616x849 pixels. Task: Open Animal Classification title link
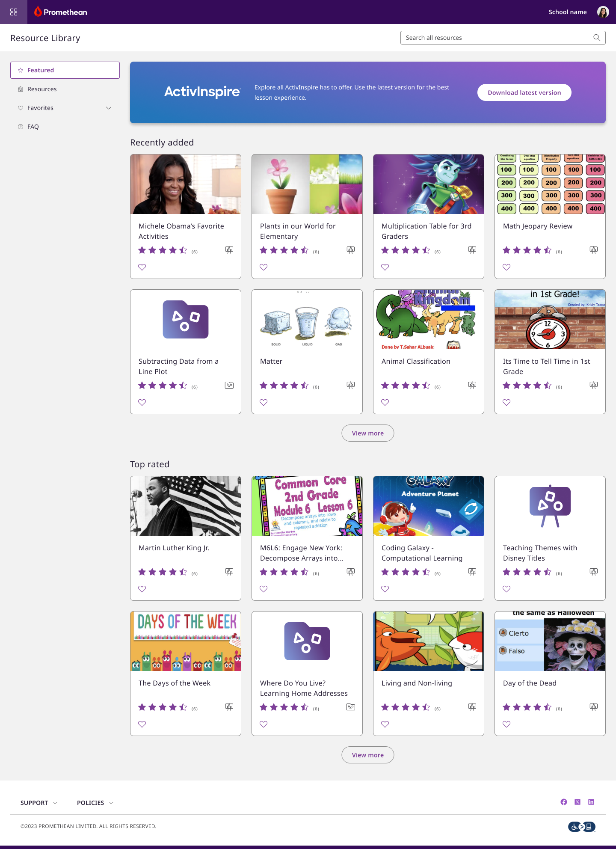tap(416, 361)
